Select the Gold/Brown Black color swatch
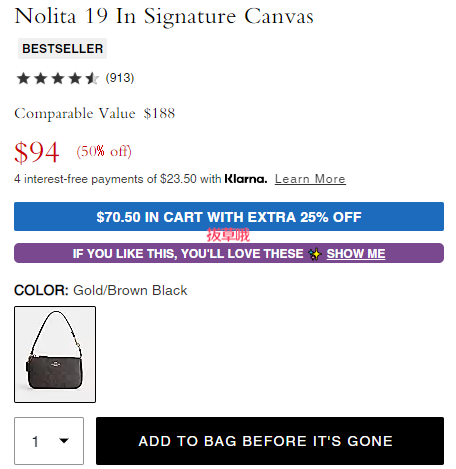Screen dimensions: 456x469 click(55, 354)
